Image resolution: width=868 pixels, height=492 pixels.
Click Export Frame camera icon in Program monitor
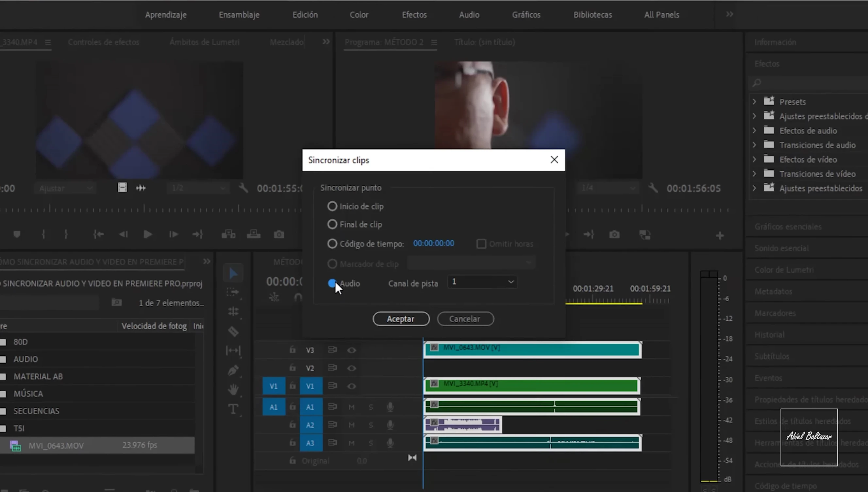(x=614, y=234)
